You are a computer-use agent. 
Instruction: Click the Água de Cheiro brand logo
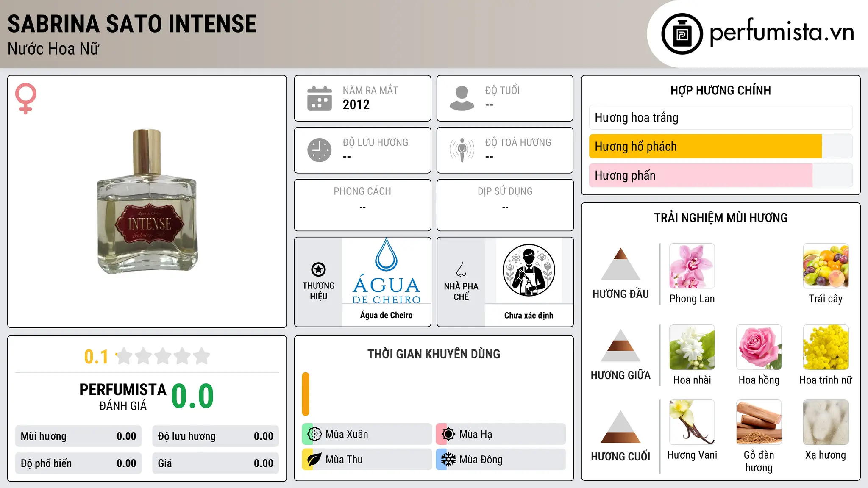pyautogui.click(x=386, y=271)
